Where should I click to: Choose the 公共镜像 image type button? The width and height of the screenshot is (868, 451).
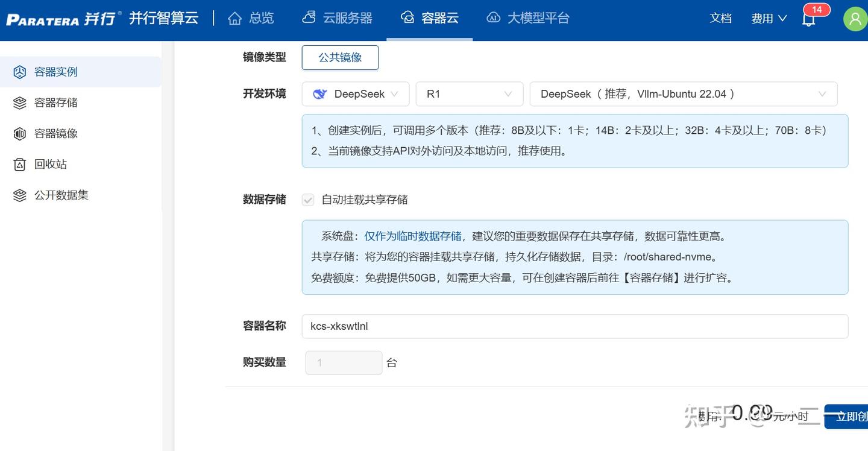(341, 57)
